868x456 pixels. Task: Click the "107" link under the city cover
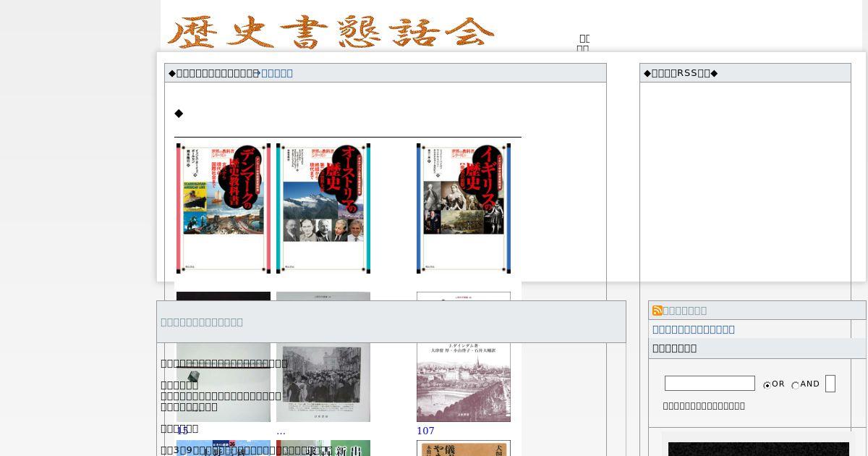425,431
